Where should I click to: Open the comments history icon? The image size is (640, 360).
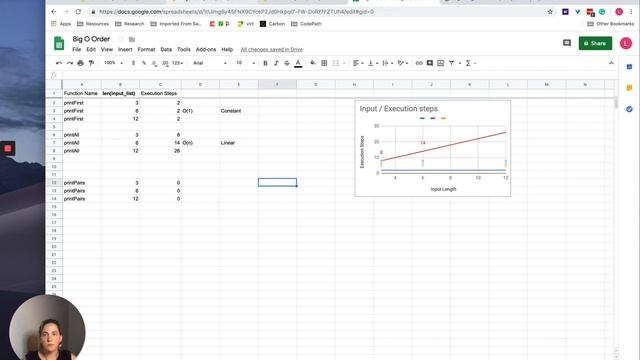point(567,43)
